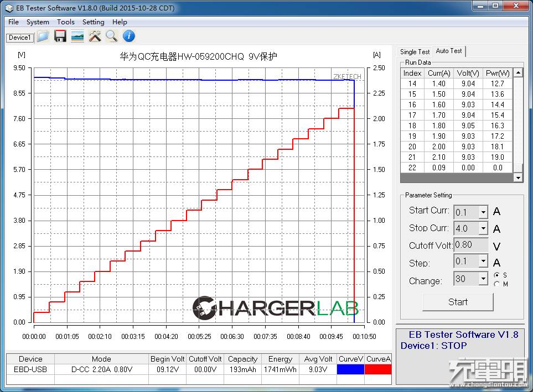Select the Device1 toolbar button
The image size is (533, 392).
(20, 38)
